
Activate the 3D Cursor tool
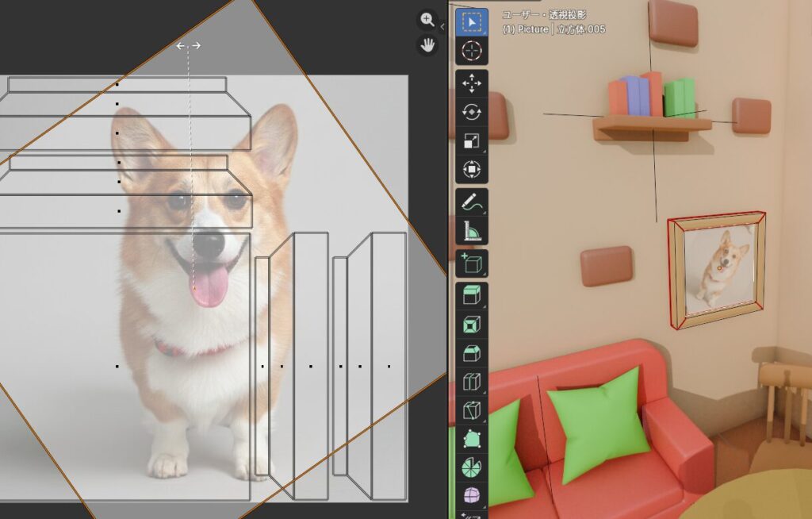(x=472, y=51)
